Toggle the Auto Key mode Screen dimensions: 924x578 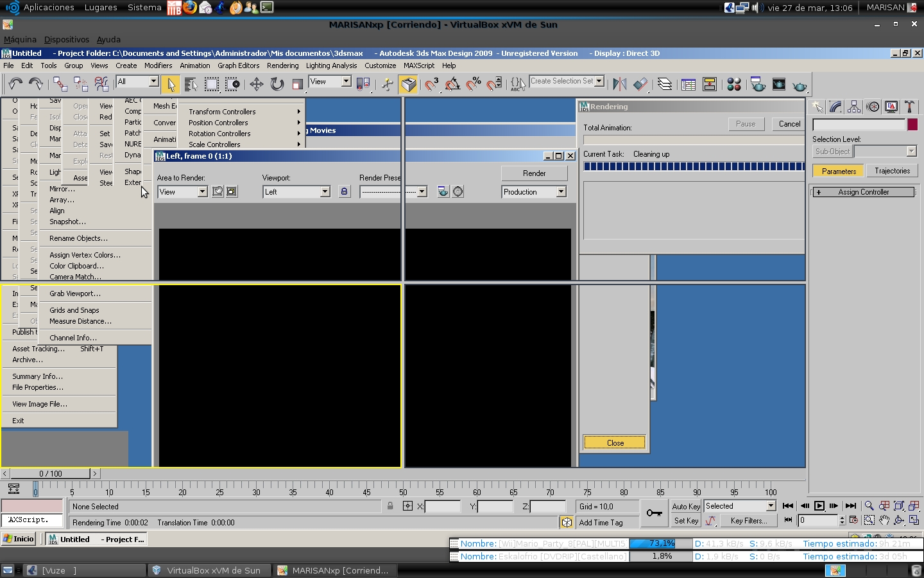(686, 506)
